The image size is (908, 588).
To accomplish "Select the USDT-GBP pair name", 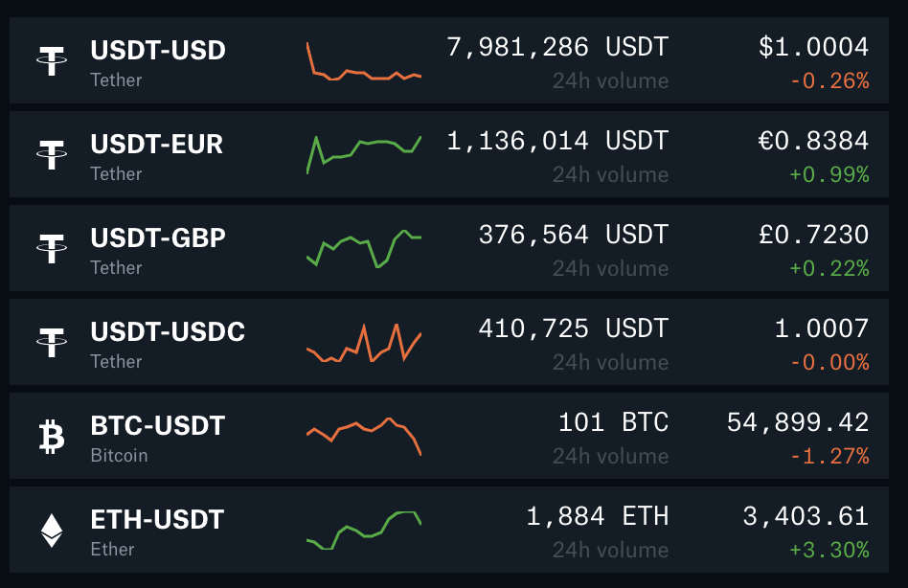I will pos(158,237).
